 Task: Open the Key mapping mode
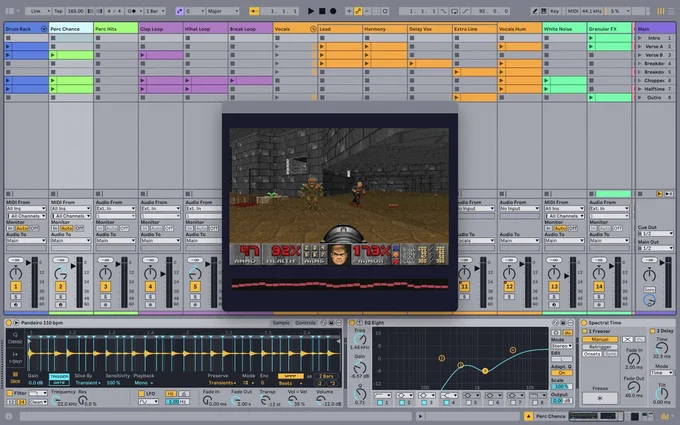click(x=555, y=11)
